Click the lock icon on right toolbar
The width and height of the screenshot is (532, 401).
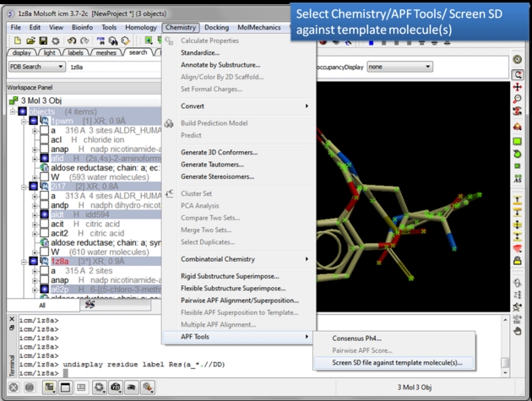[x=518, y=262]
